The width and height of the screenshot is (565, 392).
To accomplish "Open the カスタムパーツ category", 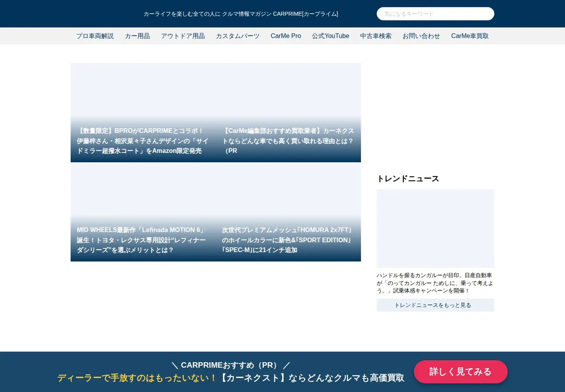I will click(x=238, y=36).
